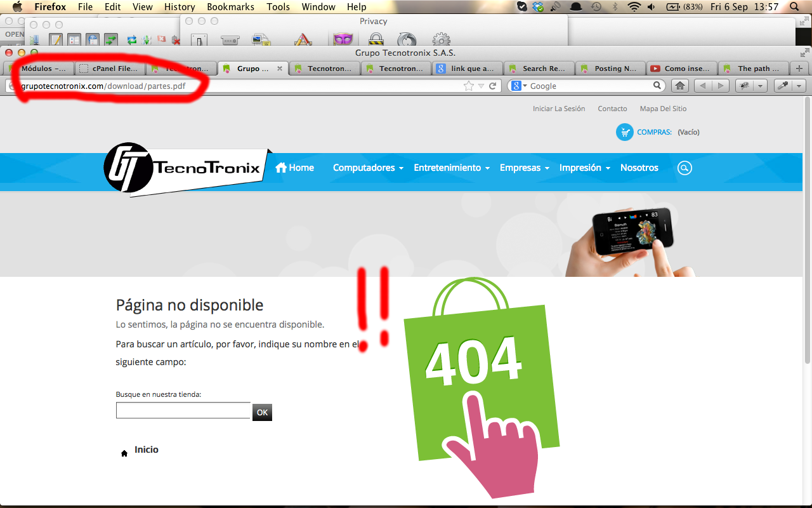Open site search via the navbar magnifier
This screenshot has height=508, width=812.
click(x=684, y=168)
